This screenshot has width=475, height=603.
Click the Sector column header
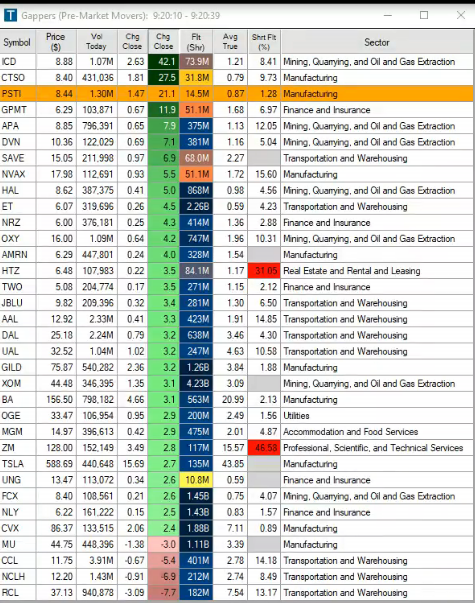[377, 42]
